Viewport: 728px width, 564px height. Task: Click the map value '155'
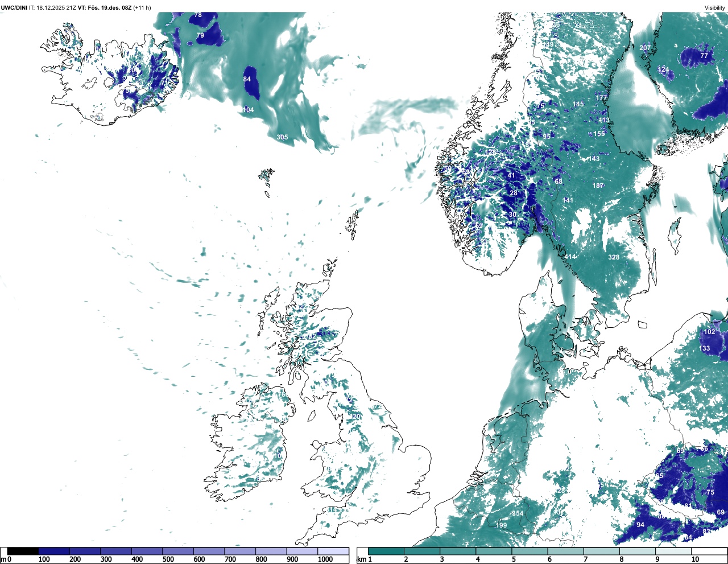pos(599,134)
